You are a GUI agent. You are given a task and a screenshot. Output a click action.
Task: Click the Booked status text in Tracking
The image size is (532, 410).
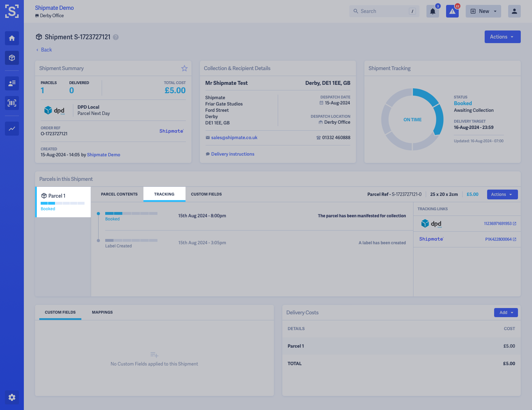point(463,103)
